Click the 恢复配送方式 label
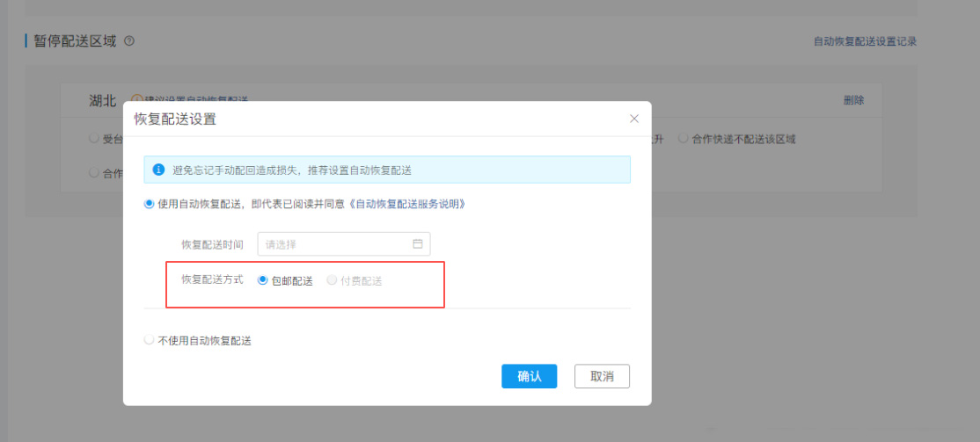The width and height of the screenshot is (980, 442). coord(213,279)
